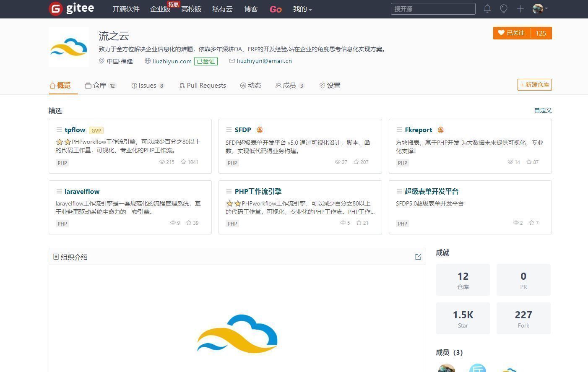Switch to the 动态 tab

pos(251,85)
